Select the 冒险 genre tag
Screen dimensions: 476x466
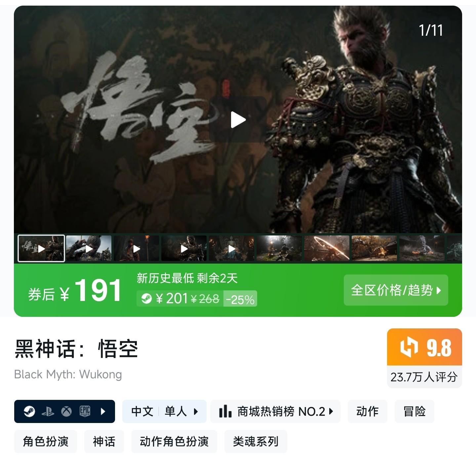tap(414, 411)
